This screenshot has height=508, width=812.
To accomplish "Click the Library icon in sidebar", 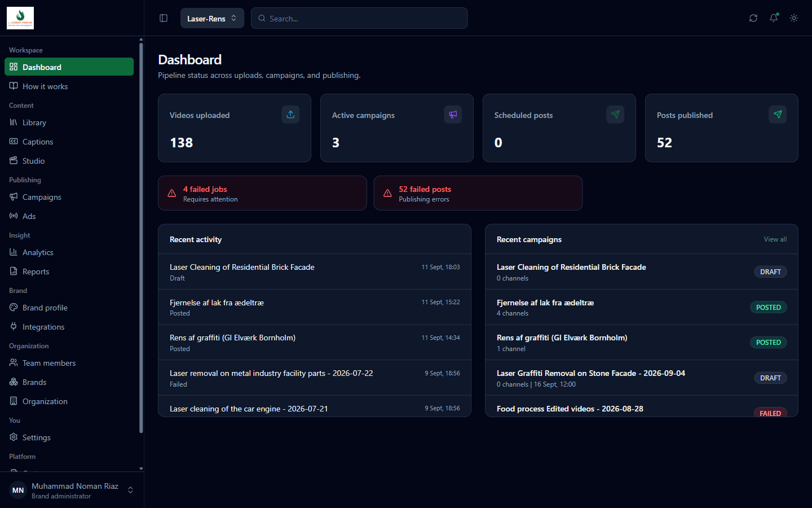I will [x=14, y=122].
